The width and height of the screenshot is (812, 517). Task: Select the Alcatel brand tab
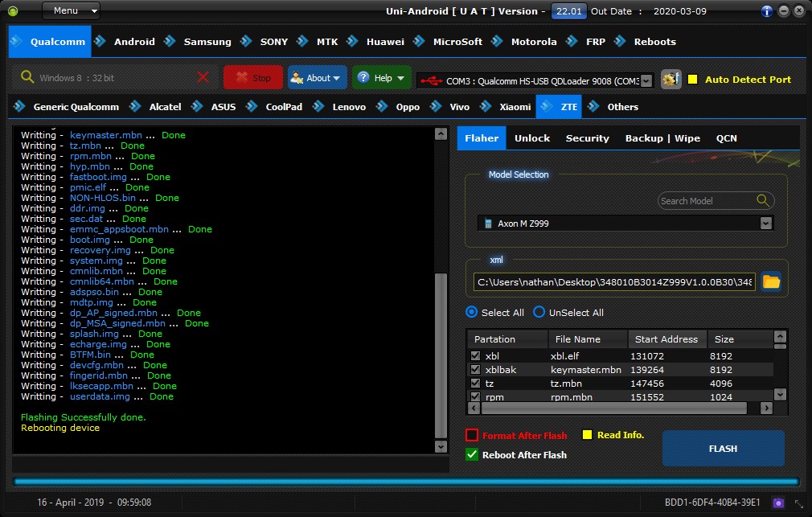tap(165, 107)
